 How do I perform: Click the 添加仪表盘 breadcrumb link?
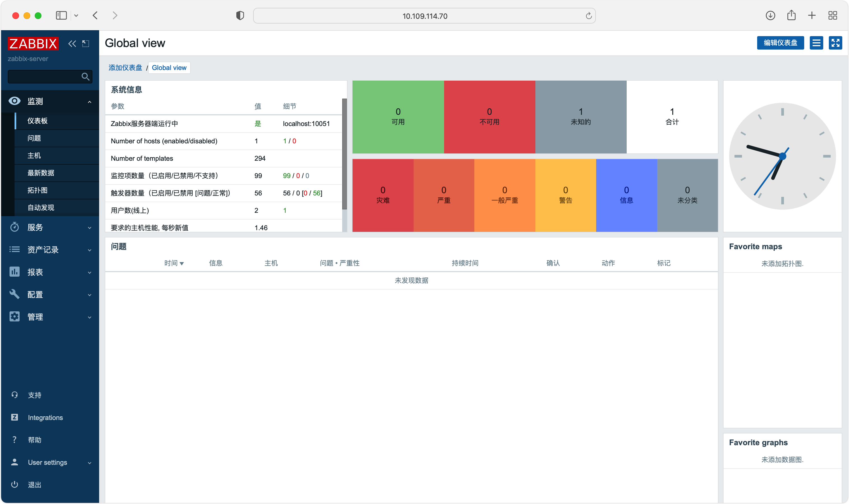(x=125, y=67)
